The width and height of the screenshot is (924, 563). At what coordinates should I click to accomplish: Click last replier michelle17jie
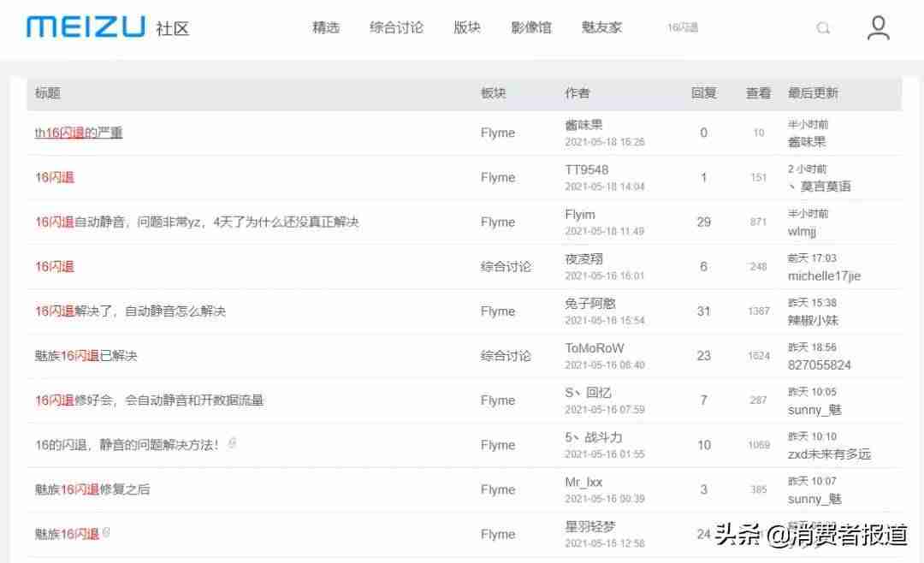pos(824,276)
